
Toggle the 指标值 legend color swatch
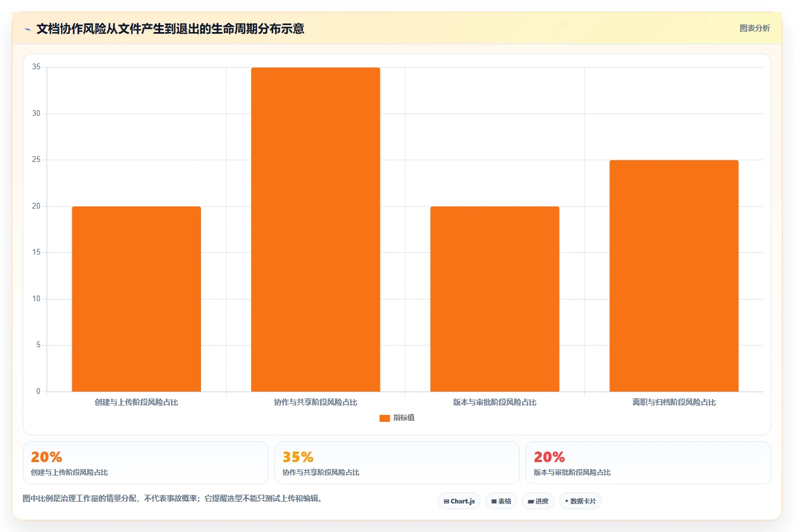[x=384, y=418]
